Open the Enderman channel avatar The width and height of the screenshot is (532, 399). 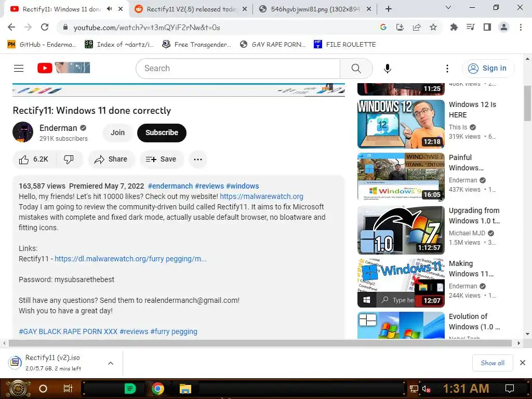pos(23,132)
